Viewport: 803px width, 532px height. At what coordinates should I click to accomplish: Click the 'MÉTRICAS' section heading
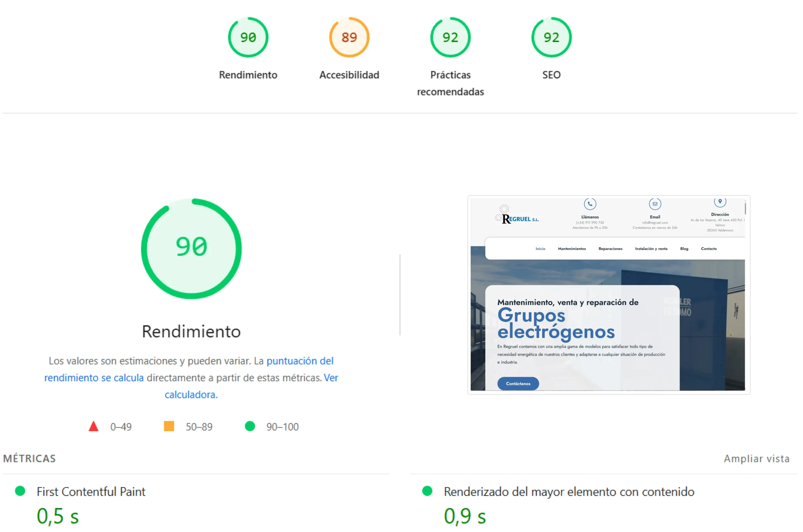pos(29,458)
